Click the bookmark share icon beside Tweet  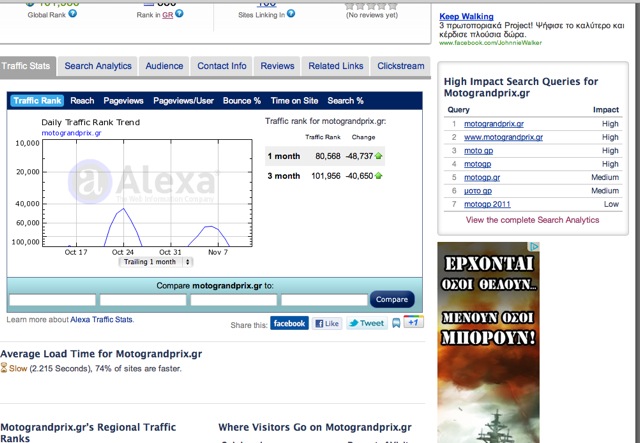(x=396, y=323)
